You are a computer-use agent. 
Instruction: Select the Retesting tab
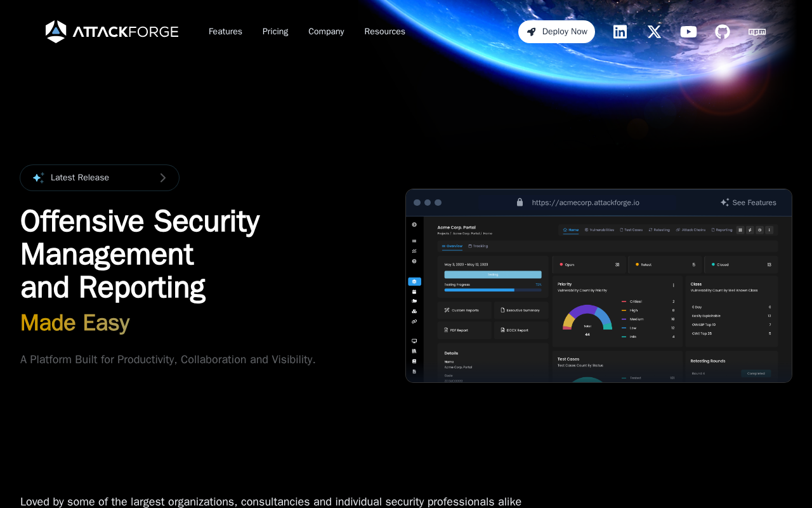(659, 230)
